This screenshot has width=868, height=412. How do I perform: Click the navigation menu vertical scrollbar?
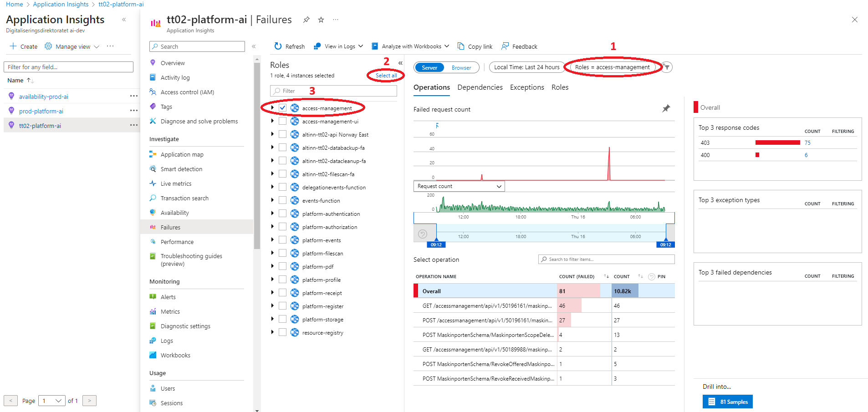257,155
